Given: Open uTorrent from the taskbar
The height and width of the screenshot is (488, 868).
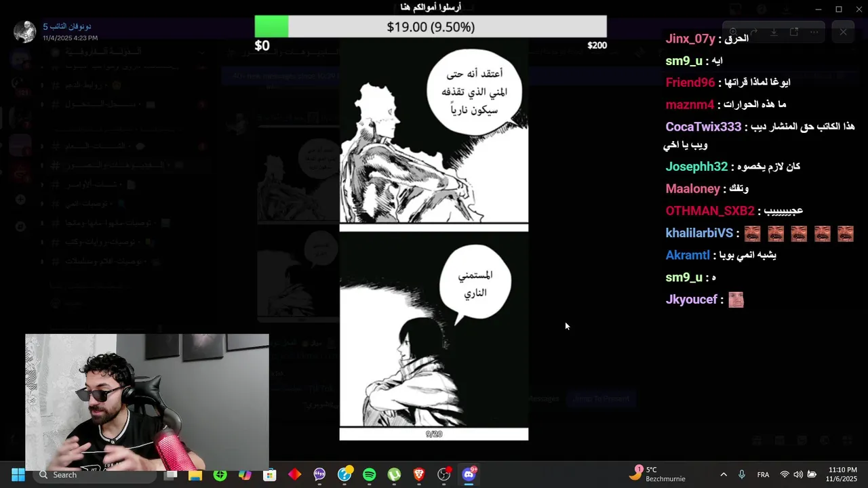Looking at the screenshot, I should [394, 474].
